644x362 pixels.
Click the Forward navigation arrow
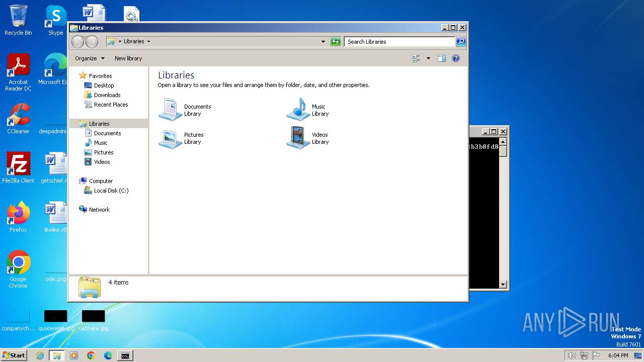92,42
